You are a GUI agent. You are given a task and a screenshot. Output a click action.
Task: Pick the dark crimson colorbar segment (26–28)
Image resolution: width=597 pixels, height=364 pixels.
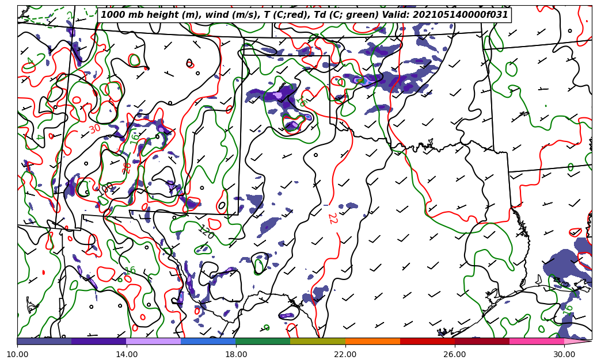(482, 341)
